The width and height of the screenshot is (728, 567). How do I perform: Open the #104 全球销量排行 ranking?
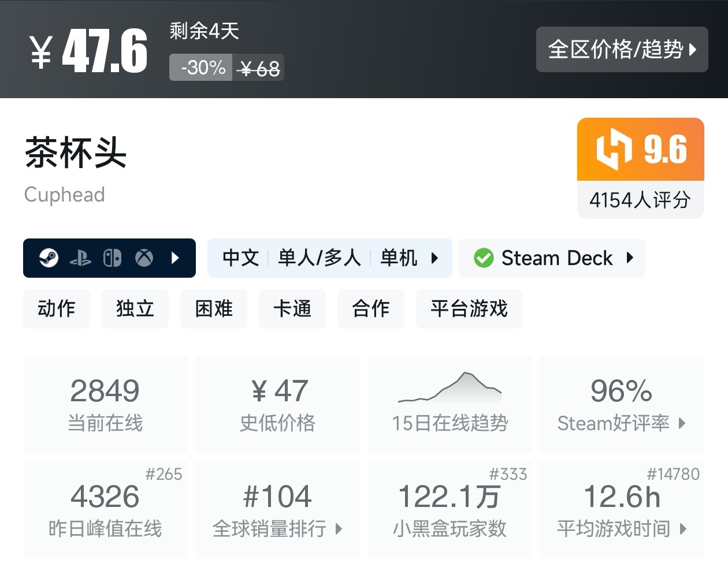278,510
